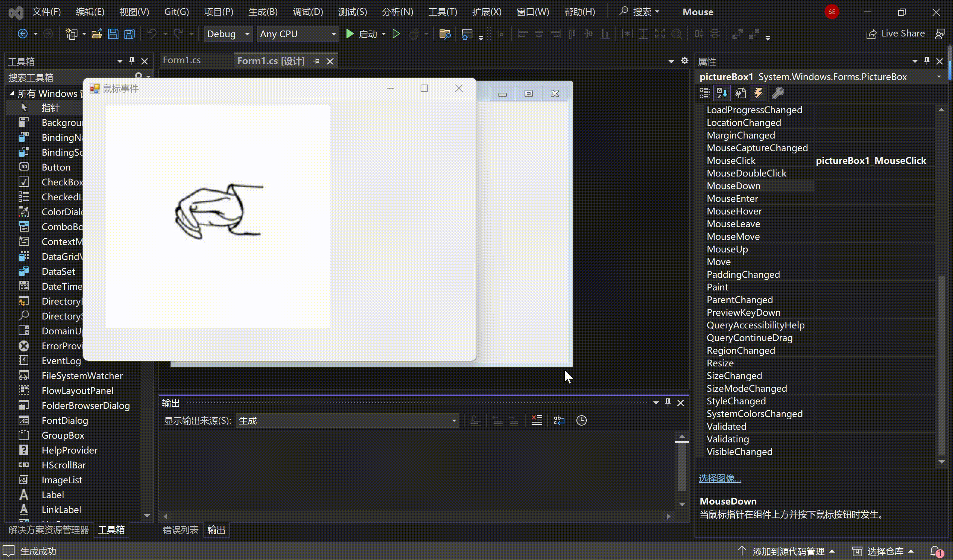Image resolution: width=953 pixels, height=560 pixels.
Task: Open the 调试(D) menu
Action: [x=307, y=12]
